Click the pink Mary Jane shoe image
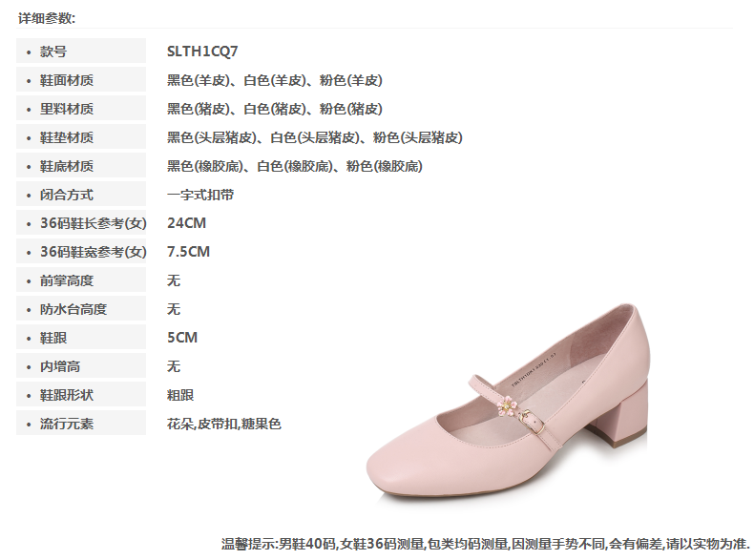Viewport: 754px width, 560px height. point(508,403)
